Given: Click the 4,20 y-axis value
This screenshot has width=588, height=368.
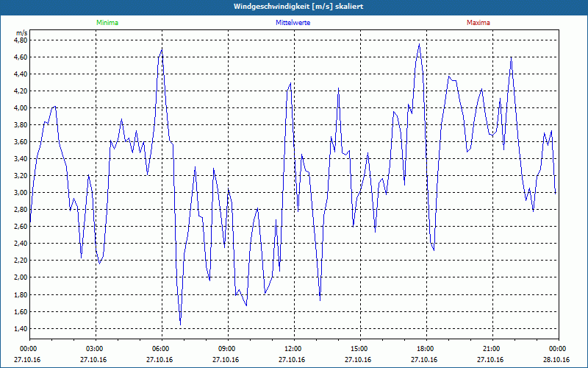Looking at the screenshot, I should click(21, 91).
